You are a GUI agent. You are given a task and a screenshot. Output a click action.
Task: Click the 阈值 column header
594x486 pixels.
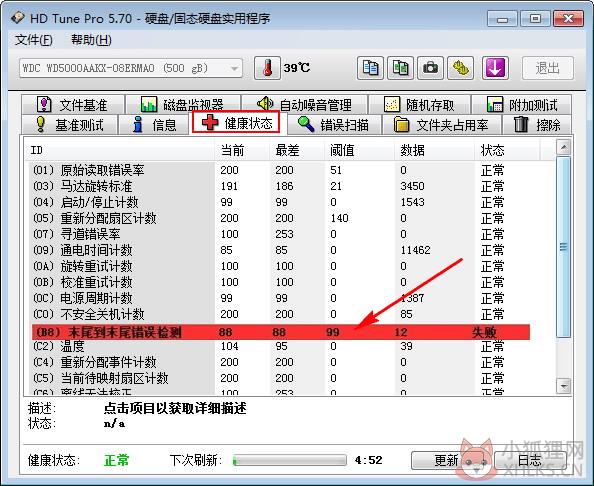click(360, 150)
